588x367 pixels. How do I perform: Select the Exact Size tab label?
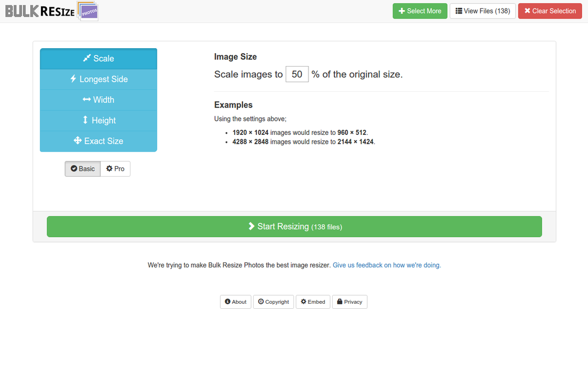(x=104, y=141)
